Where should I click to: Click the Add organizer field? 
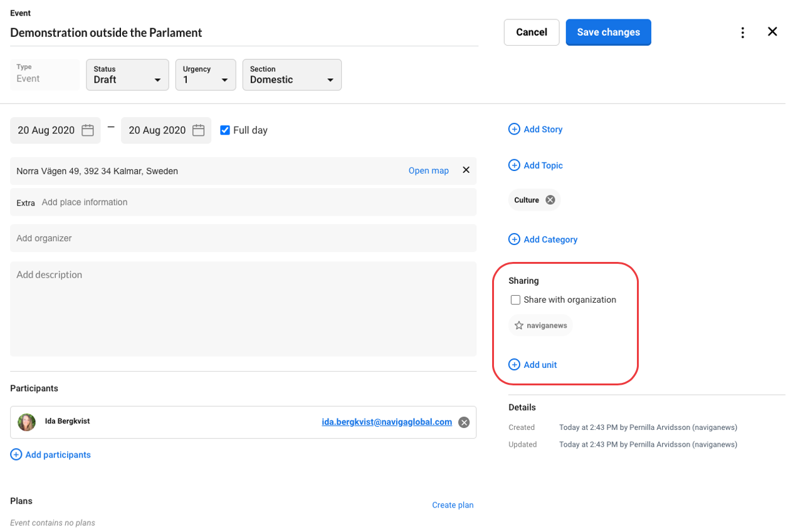(x=243, y=238)
